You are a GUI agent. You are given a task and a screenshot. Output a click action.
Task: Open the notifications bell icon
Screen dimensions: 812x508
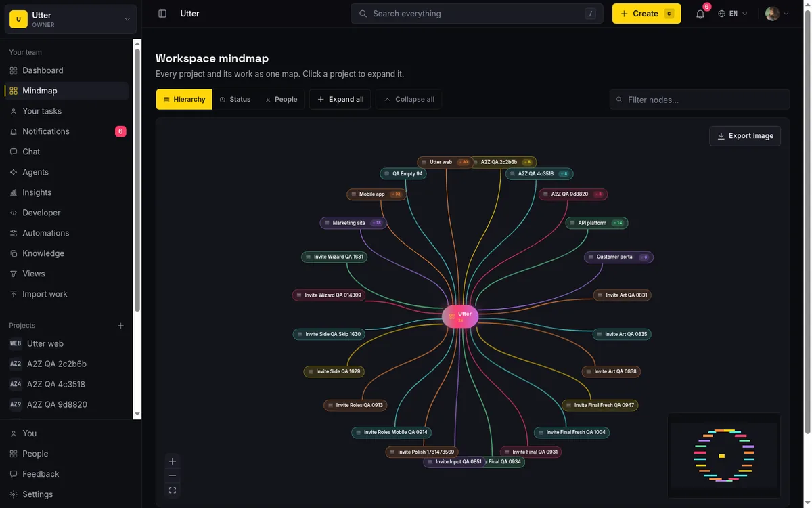(x=700, y=14)
